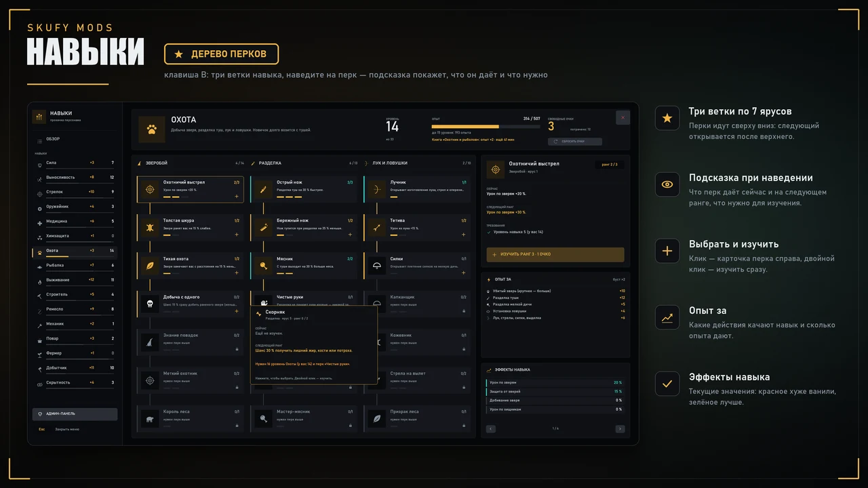This screenshot has height=488, width=868.
Task: Click the Мясник perk icon
Action: (263, 266)
